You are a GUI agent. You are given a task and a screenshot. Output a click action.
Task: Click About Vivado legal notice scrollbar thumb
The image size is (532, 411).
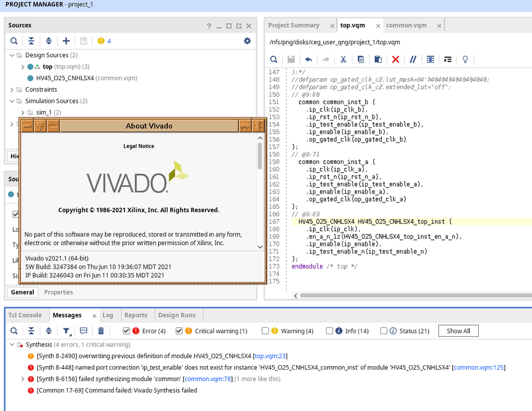[x=260, y=156]
